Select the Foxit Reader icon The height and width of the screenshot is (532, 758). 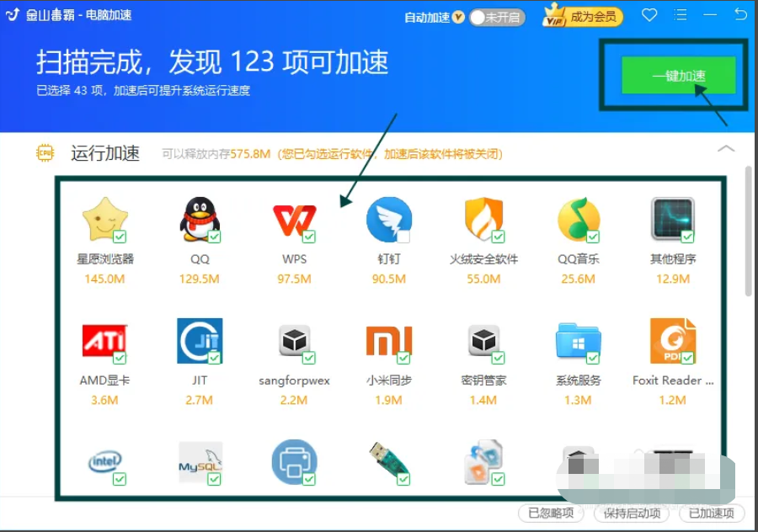pos(673,340)
